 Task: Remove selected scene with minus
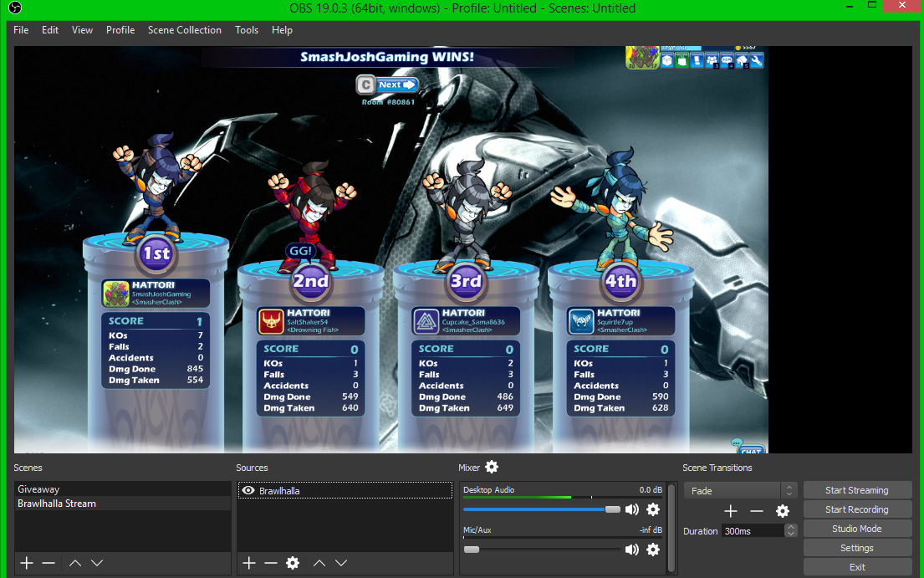[48, 563]
